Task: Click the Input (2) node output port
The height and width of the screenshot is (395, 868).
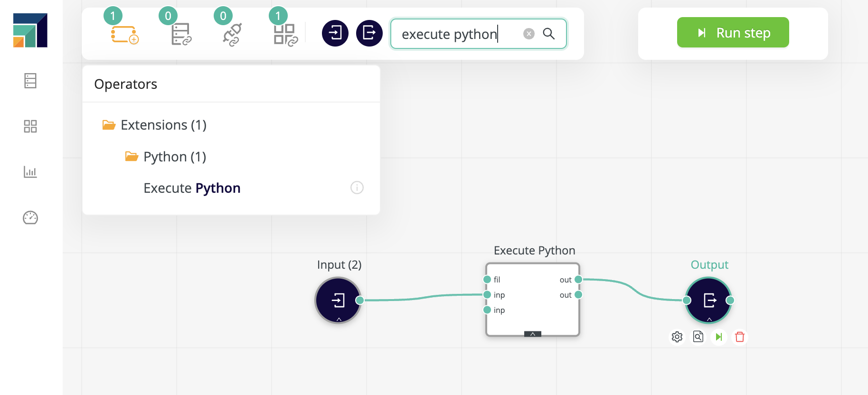Action: (x=360, y=300)
